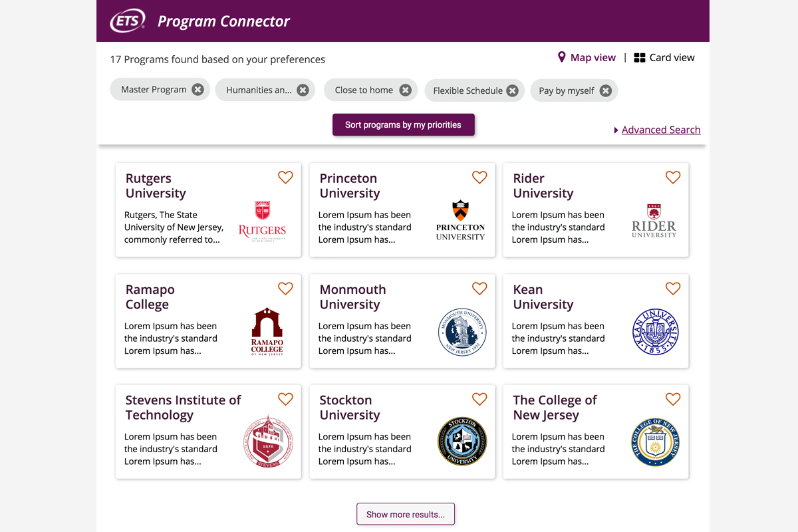Remove the Humanities filter chip

click(303, 90)
